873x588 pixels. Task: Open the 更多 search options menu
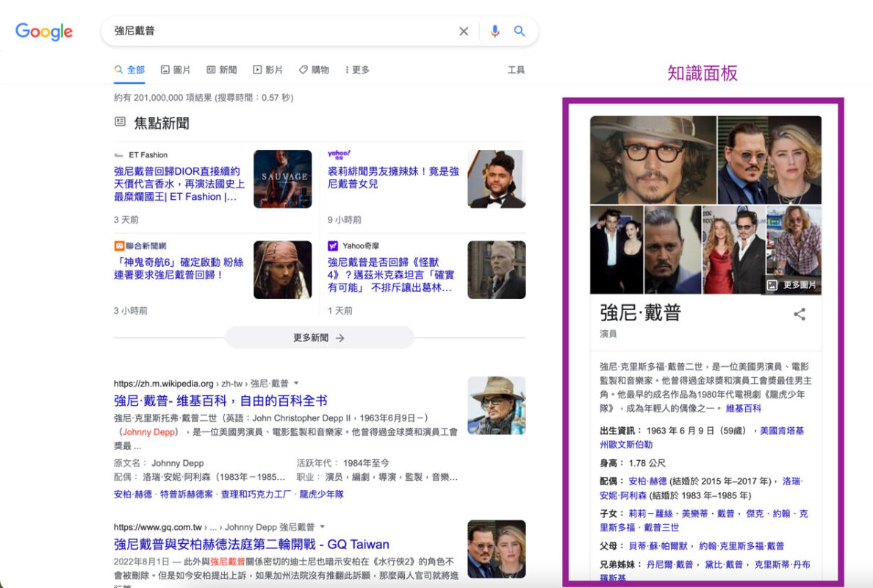tap(357, 70)
